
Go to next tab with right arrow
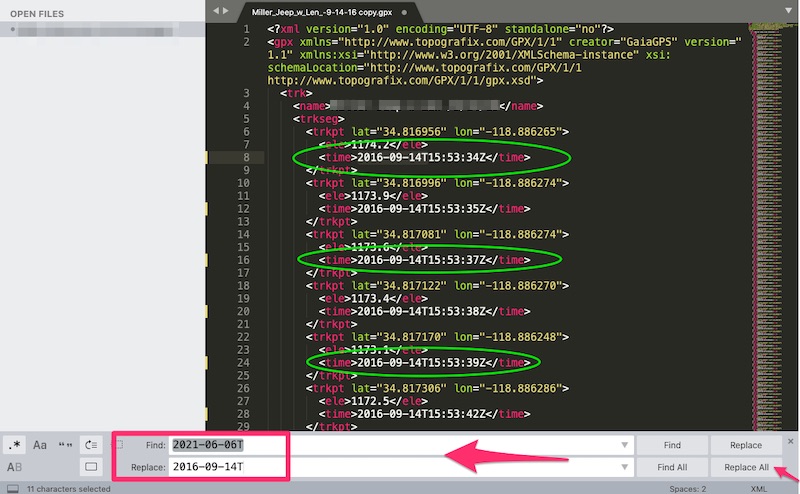[x=228, y=11]
